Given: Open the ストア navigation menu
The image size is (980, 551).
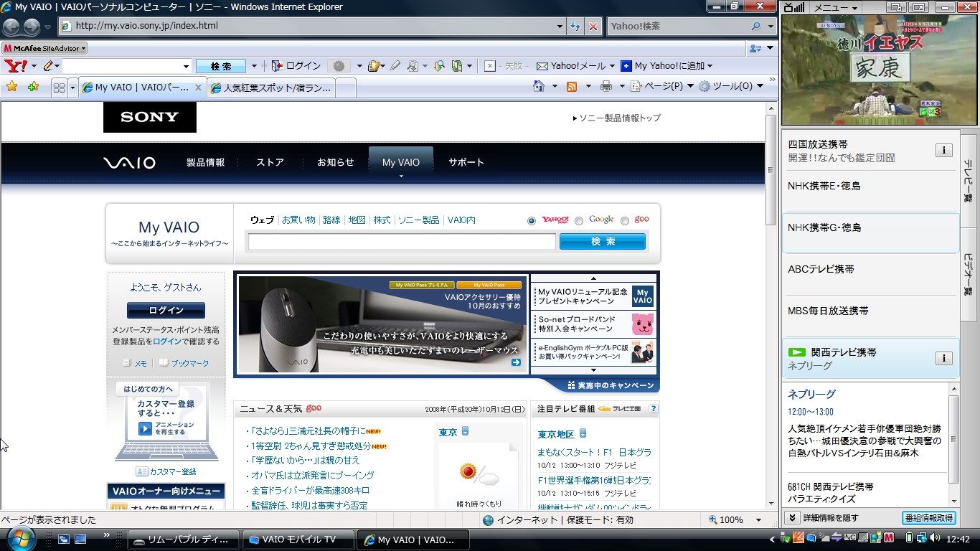Looking at the screenshot, I should [x=270, y=162].
